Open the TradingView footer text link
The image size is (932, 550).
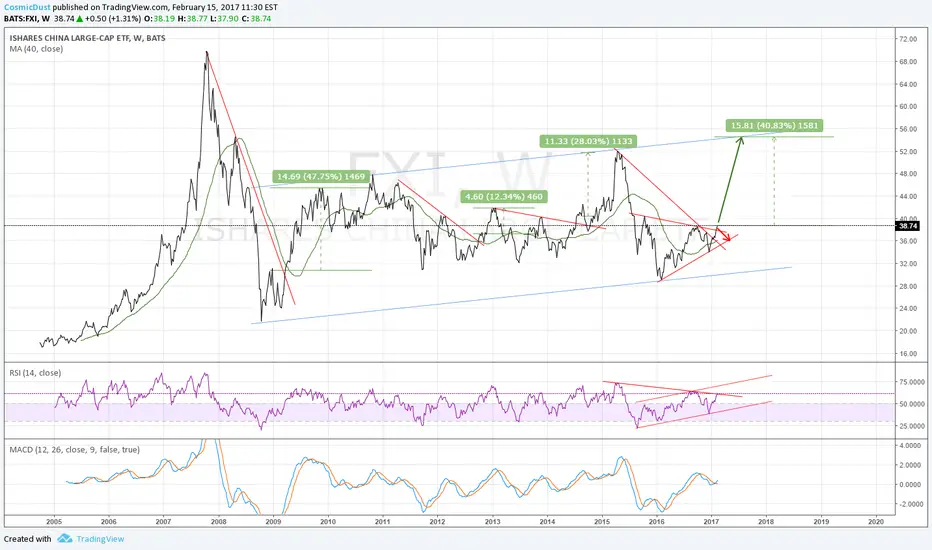click(x=100, y=539)
